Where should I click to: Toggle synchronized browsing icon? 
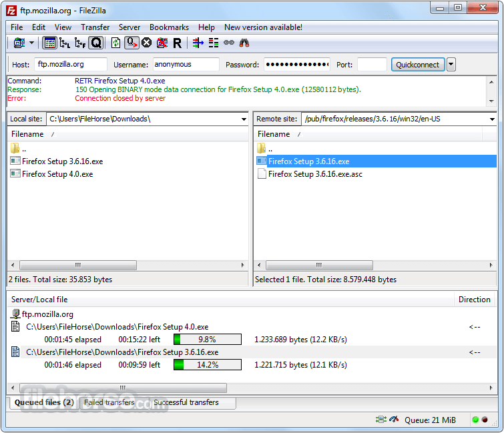229,43
